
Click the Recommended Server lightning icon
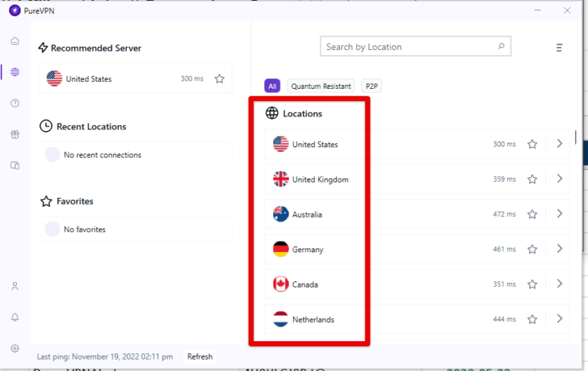pos(43,48)
